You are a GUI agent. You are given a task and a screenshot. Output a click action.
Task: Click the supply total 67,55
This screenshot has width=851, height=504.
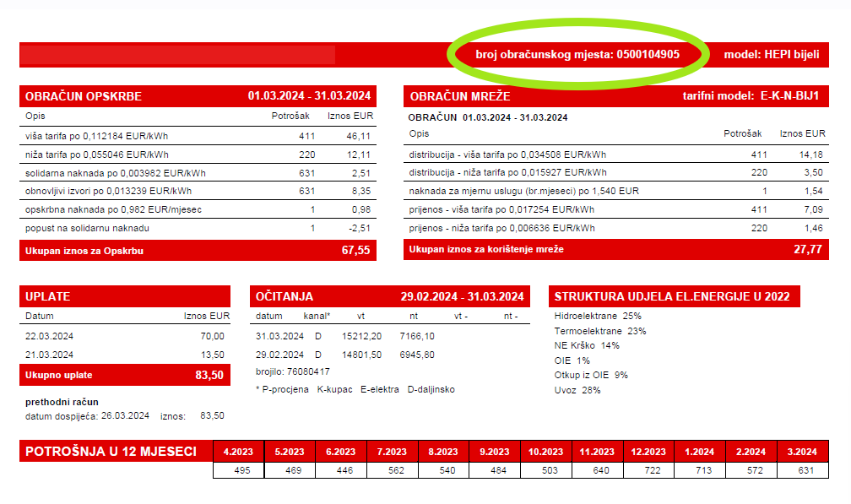356,250
